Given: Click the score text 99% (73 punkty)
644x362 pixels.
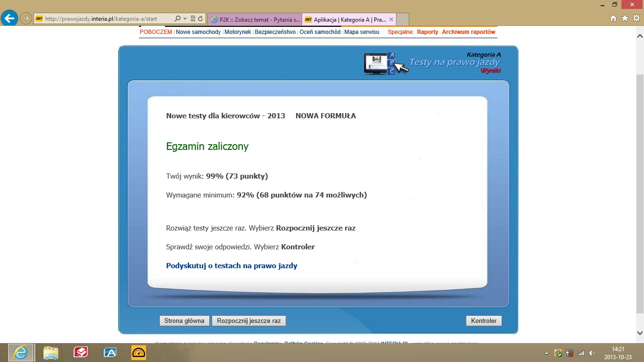Looking at the screenshot, I should (237, 176).
